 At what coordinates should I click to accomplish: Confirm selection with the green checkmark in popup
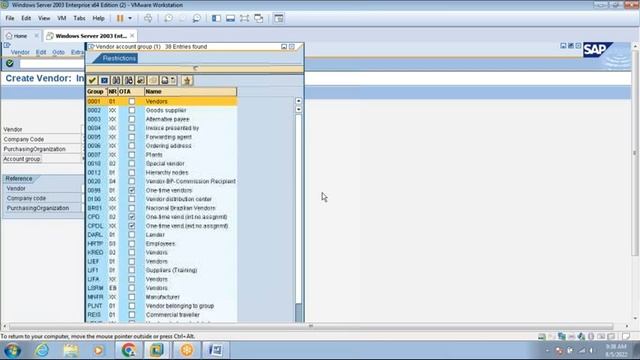tap(92, 80)
